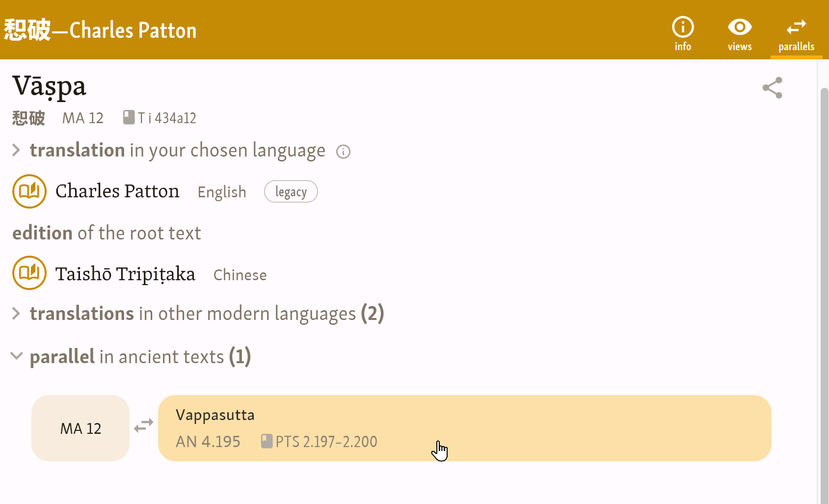829x504 pixels.
Task: Expand translations in other modern languages
Action: [x=17, y=314]
